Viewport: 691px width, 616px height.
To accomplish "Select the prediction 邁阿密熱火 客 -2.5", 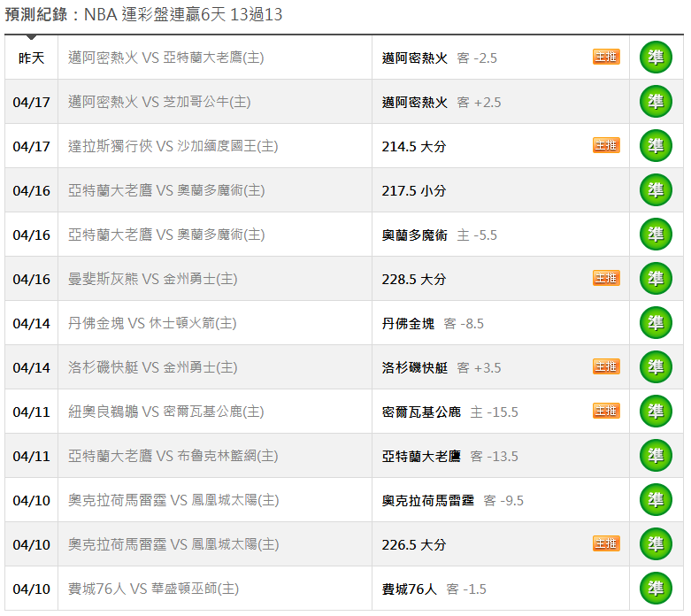I will [439, 58].
